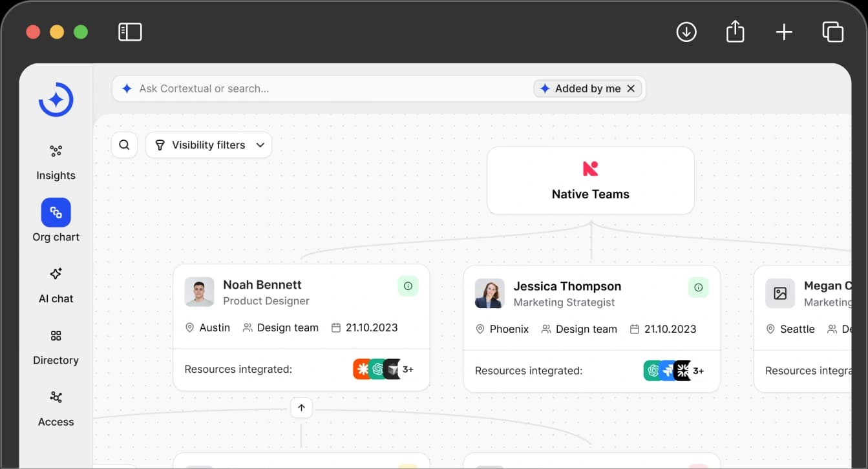Image resolution: width=868 pixels, height=469 pixels.
Task: Collapse the subtree under Noah Bennett
Action: [301, 408]
